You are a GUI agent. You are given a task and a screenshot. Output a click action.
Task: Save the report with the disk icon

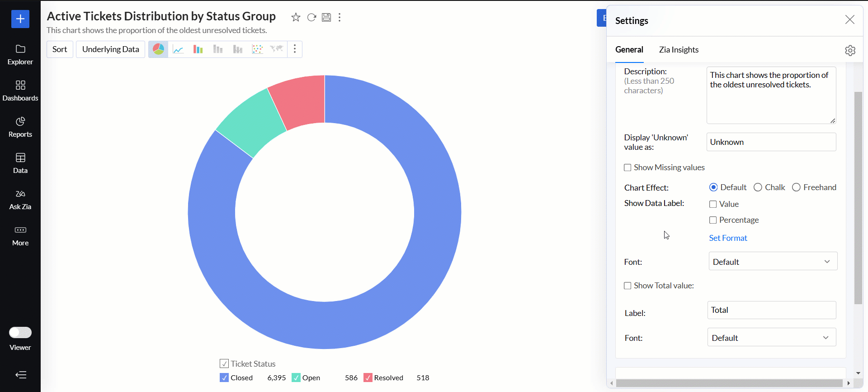point(326,17)
